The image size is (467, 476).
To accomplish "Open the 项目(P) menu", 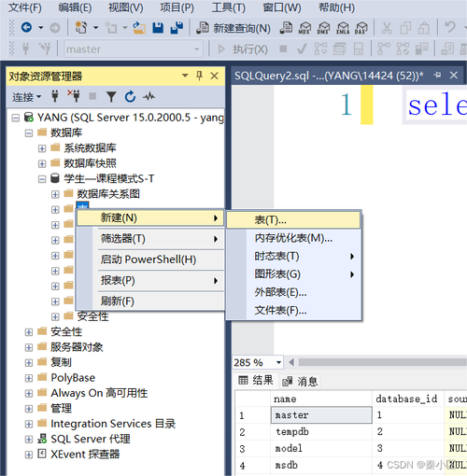I will 177,7.
